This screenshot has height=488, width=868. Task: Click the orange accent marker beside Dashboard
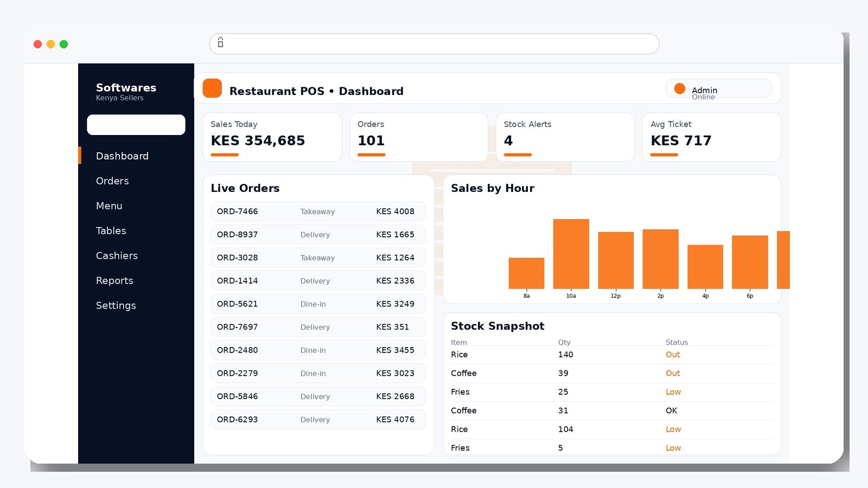(x=79, y=156)
